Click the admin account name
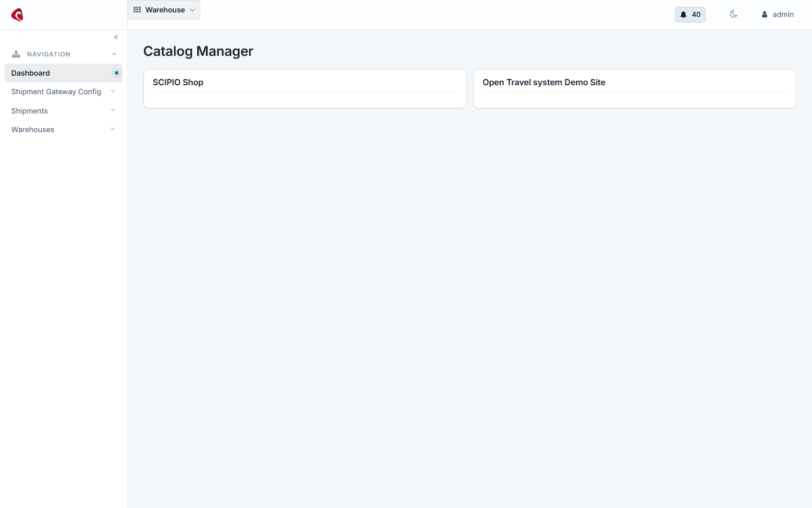 (783, 15)
